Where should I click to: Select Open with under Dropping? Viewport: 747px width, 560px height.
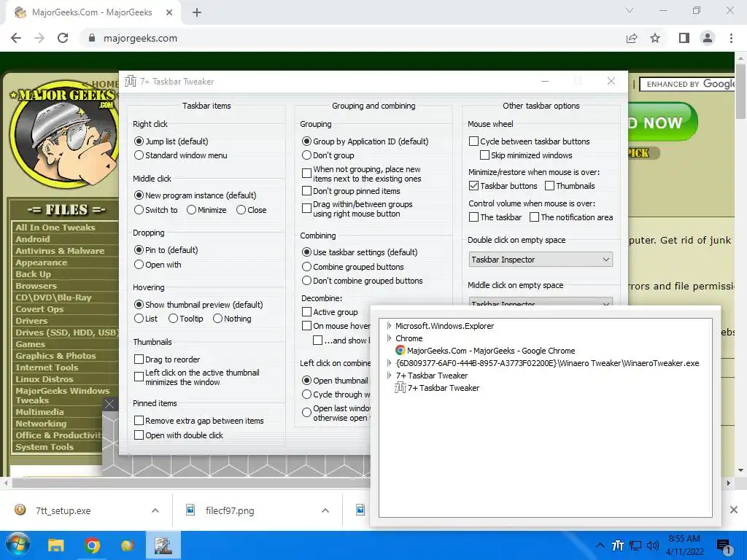139,264
